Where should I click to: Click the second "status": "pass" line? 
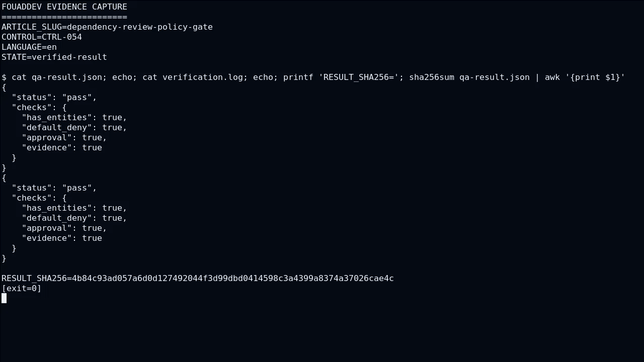[x=54, y=188]
